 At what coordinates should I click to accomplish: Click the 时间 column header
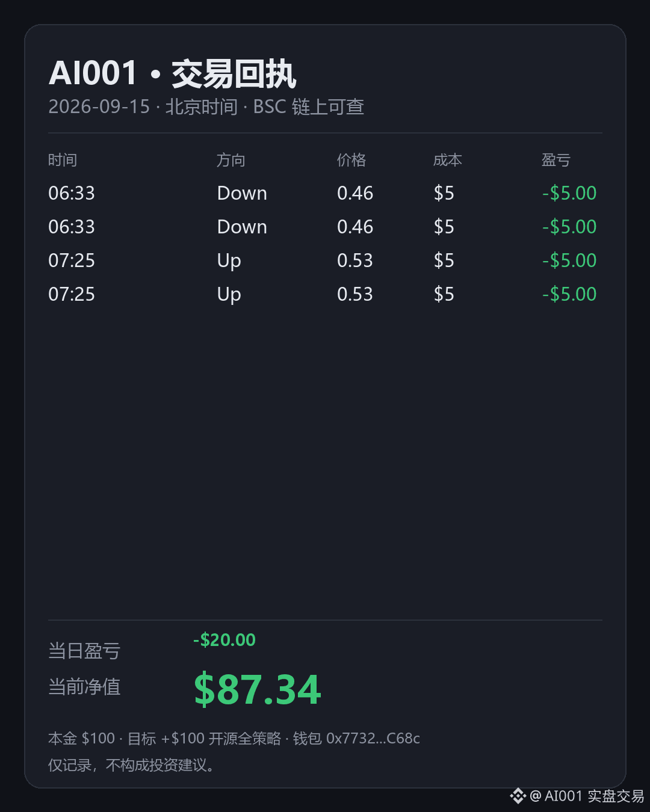tap(63, 160)
